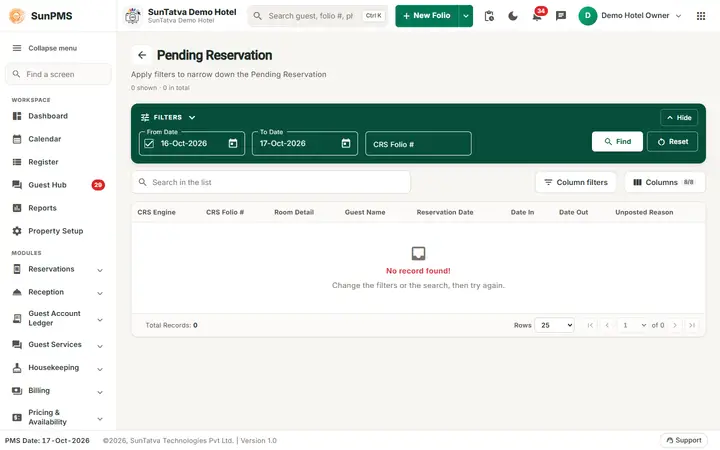The height and width of the screenshot is (450, 720).
Task: Go to the next page arrow
Action: tap(675, 325)
